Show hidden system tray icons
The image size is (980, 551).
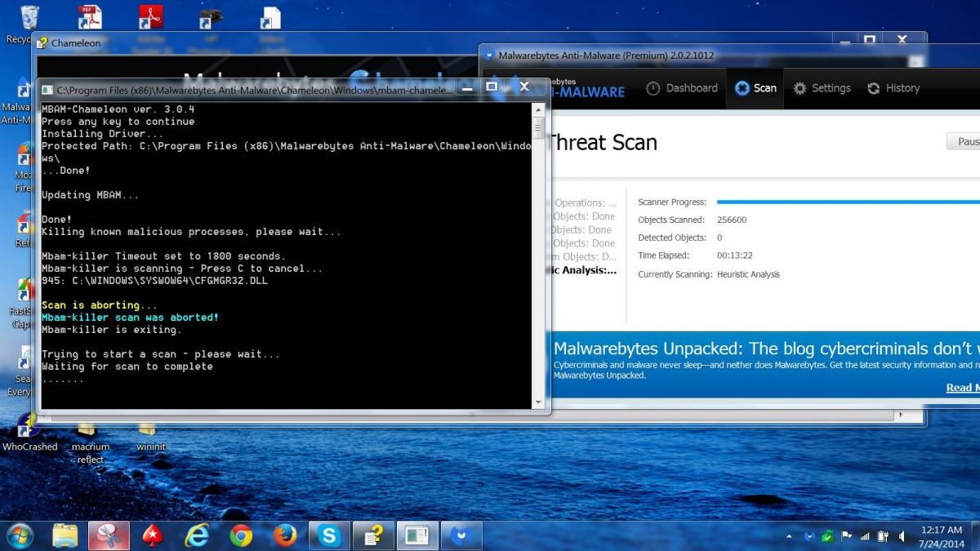[789, 537]
